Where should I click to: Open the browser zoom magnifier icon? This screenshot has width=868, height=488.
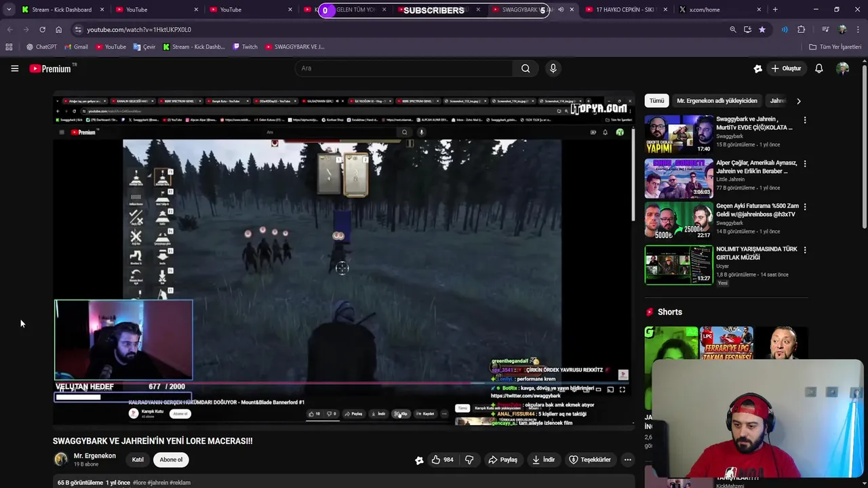pos(732,30)
